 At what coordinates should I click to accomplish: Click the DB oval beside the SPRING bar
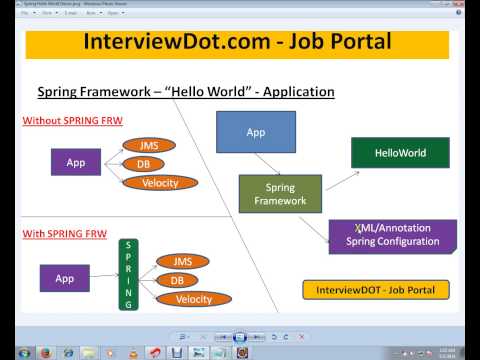(177, 280)
